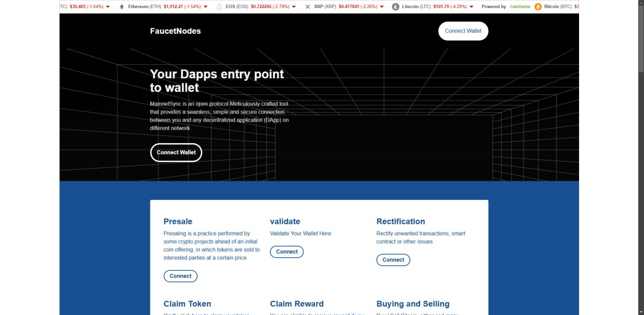Click the XRP cross logo icon

(307, 7)
